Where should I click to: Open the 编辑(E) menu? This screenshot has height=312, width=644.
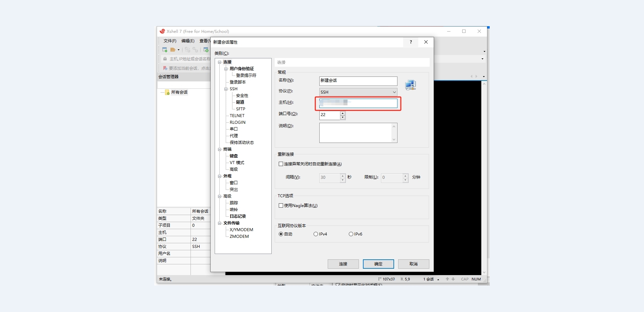tap(188, 41)
